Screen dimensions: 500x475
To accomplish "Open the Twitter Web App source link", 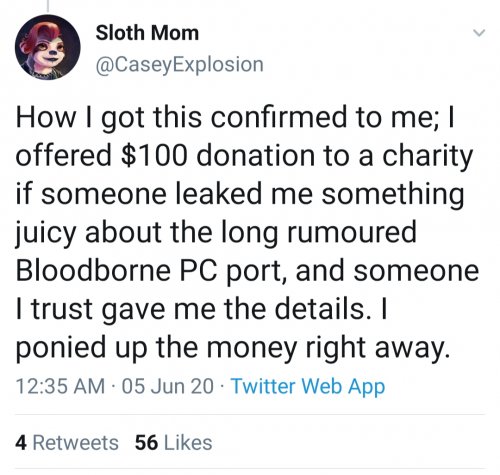I will point(308,387).
